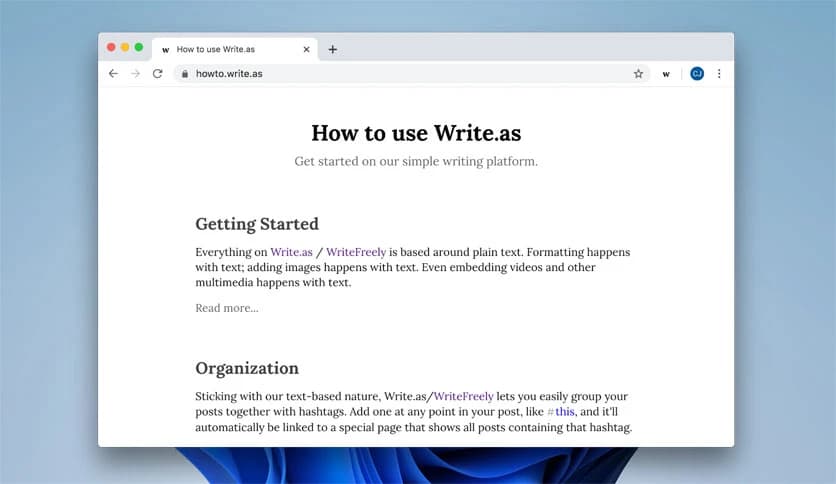
Task: Click the 'Organization' heading
Action: pyautogui.click(x=247, y=368)
